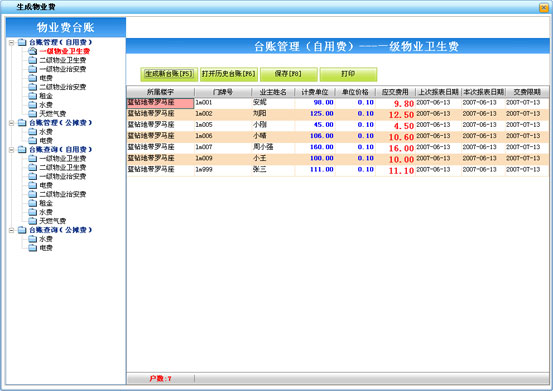
Task: Click the 保存[F8] button
Action: pos(288,74)
